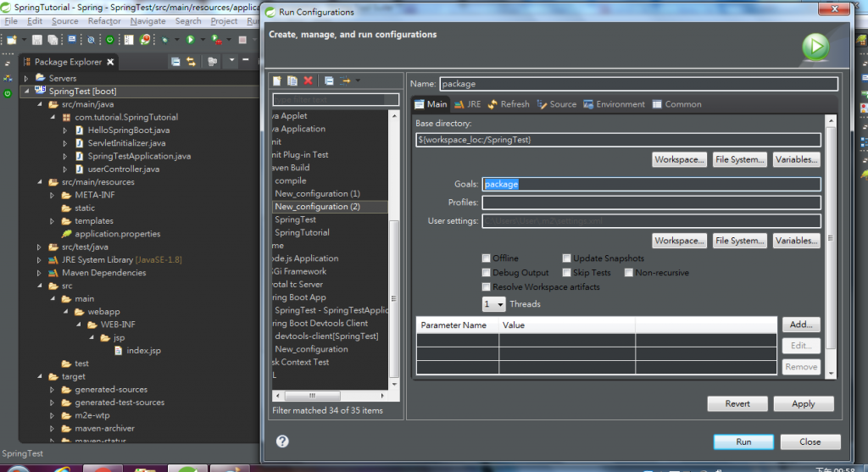Switch to the Common tab
This screenshot has height=472, width=868.
pos(677,104)
